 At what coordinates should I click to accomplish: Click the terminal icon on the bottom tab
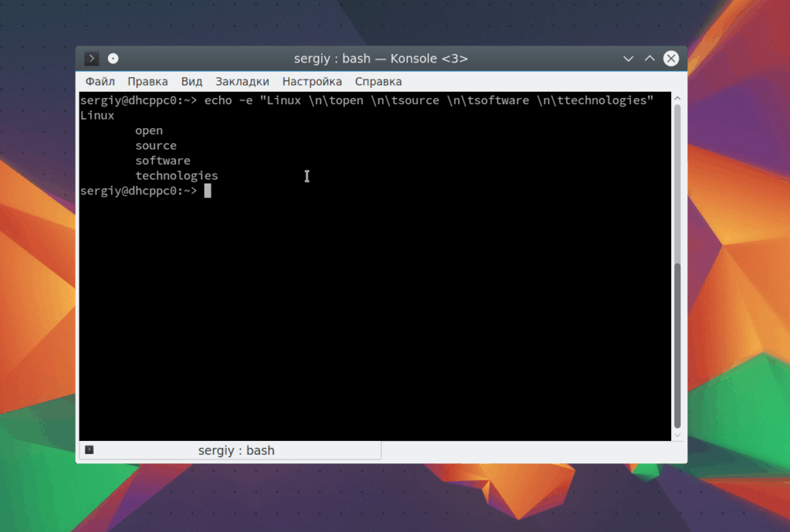[x=89, y=450]
